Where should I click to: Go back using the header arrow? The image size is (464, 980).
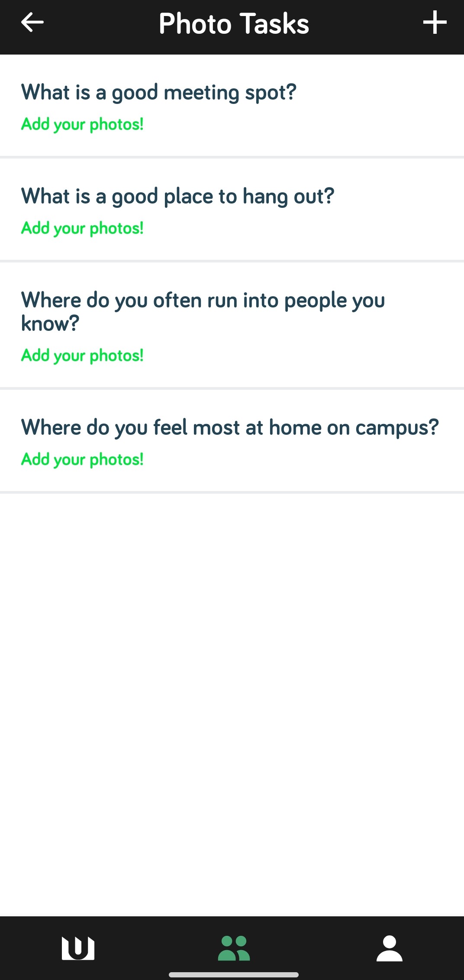[x=32, y=23]
